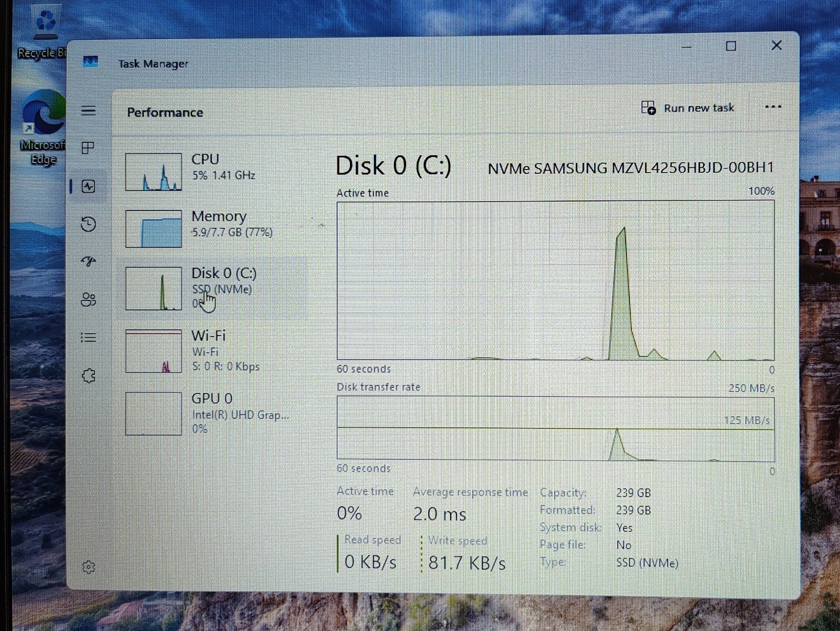Click the Task Manager app icon in title bar
Screen dimensions: 840x631
(90, 62)
